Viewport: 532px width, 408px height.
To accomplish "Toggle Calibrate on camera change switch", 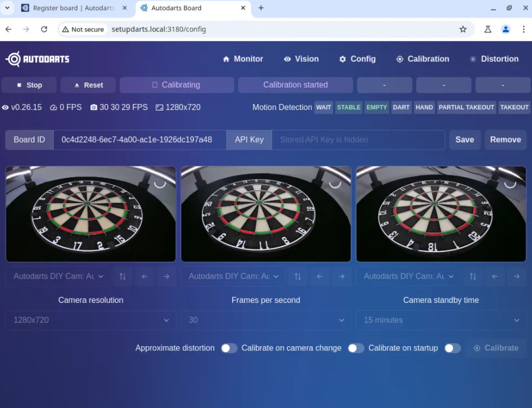I will point(356,348).
